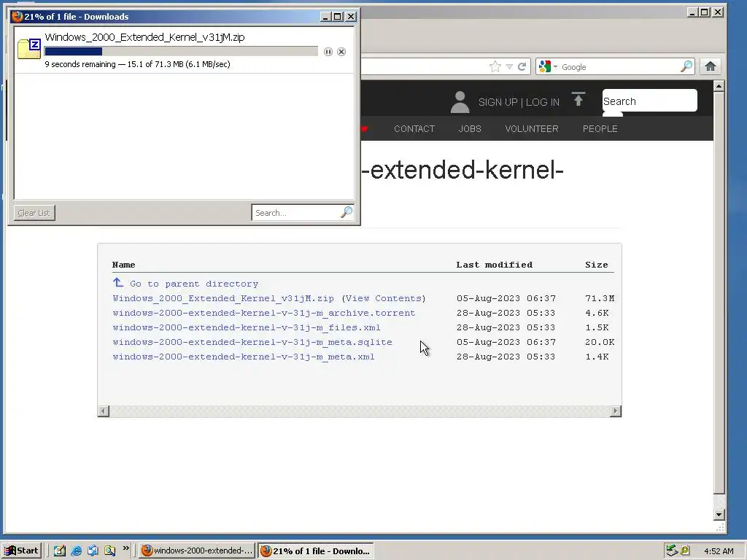Open VOLUNTEER menu item
The width and height of the screenshot is (747, 560).
pos(532,128)
